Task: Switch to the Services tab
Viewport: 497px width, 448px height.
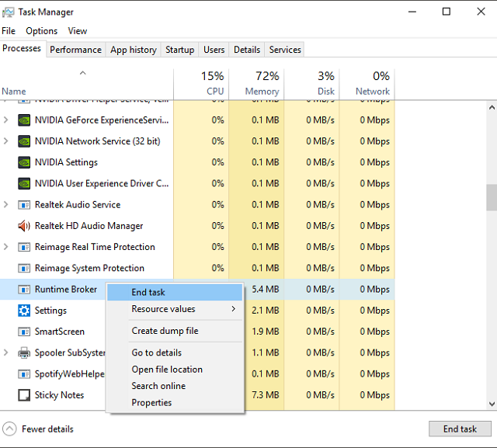Action: tap(285, 50)
